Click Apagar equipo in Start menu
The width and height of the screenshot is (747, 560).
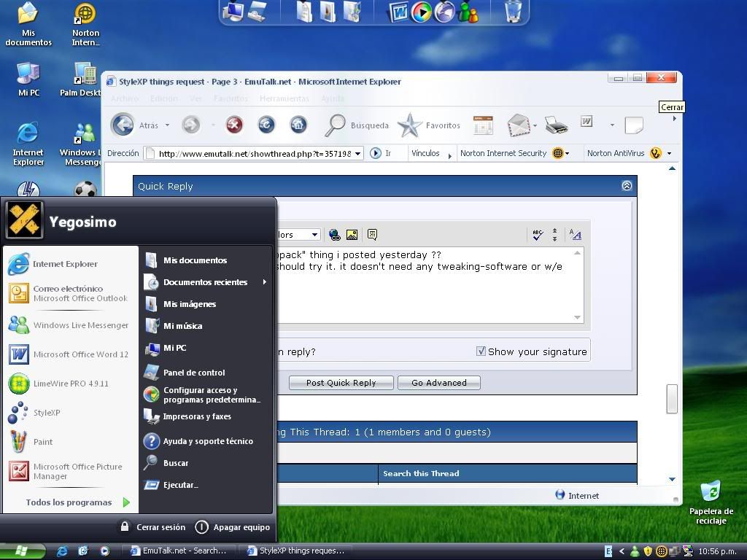tap(233, 527)
